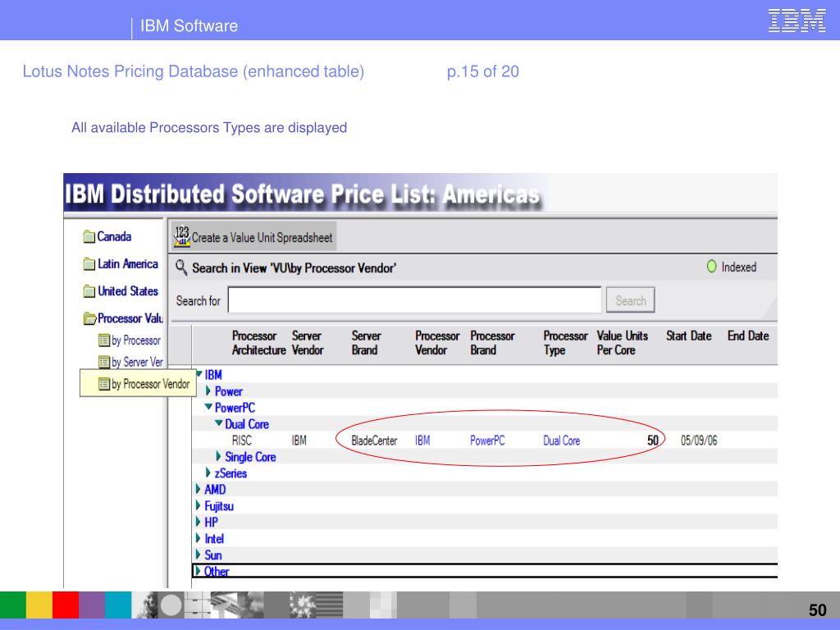Expand the Single Core category
The width and height of the screenshot is (840, 630).
coord(218,456)
